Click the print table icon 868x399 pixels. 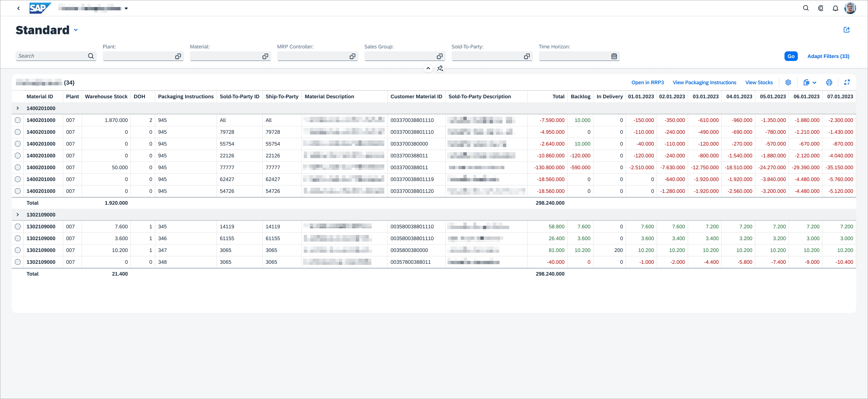[829, 82]
